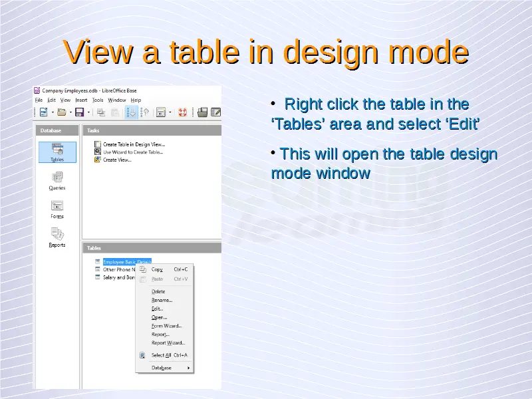Open the Insert menu

[x=81, y=100]
